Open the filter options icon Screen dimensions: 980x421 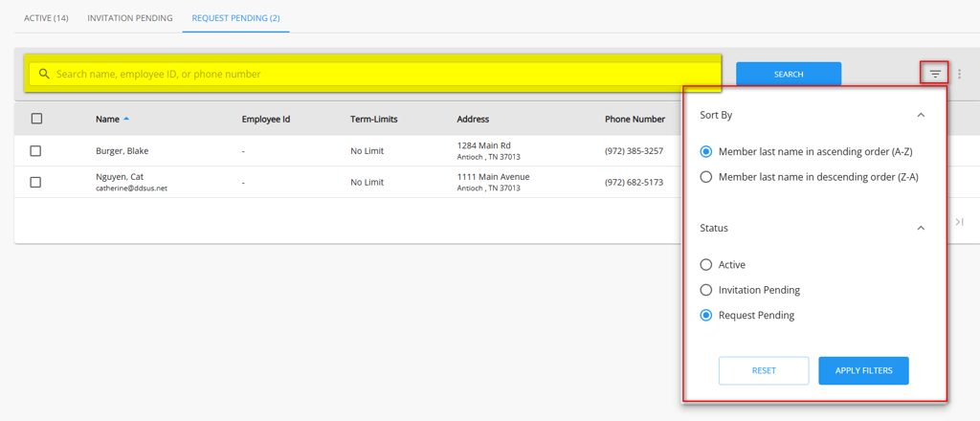pyautogui.click(x=935, y=74)
